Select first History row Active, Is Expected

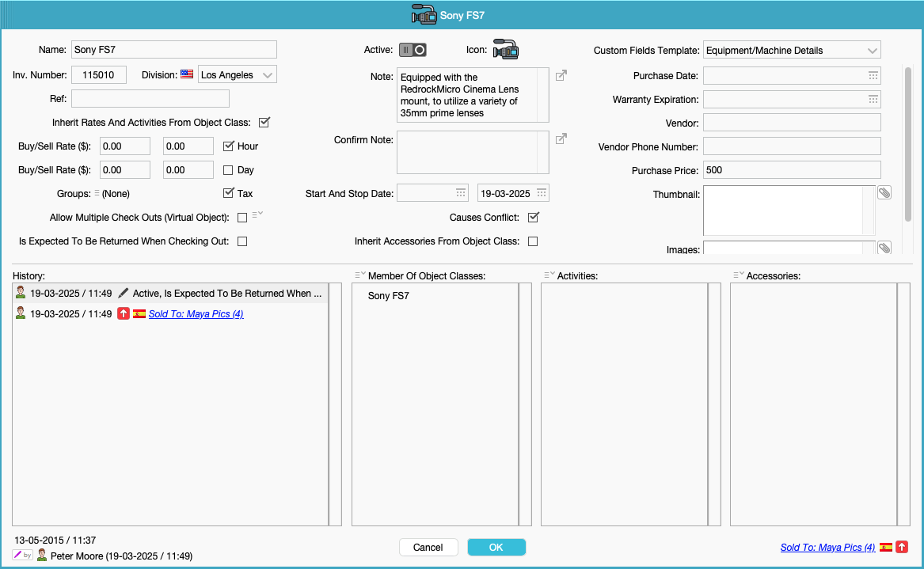click(x=170, y=293)
